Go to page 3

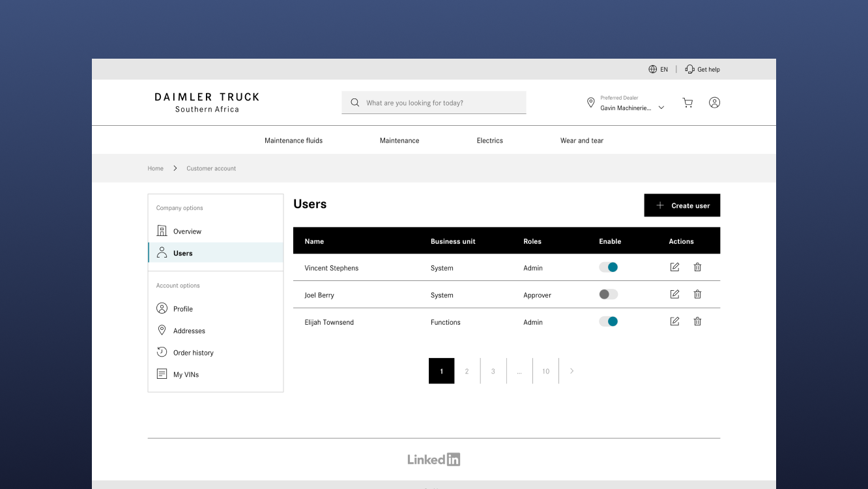tap(493, 371)
